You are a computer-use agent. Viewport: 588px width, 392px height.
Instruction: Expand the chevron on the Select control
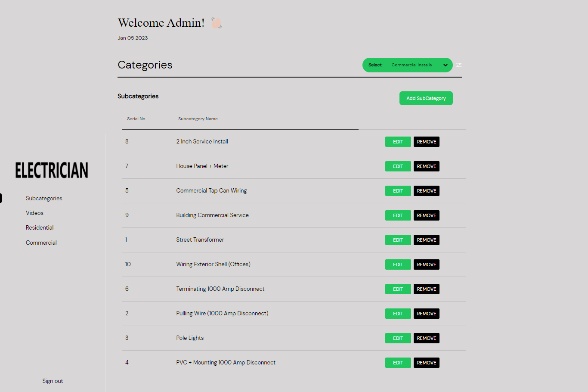click(446, 65)
